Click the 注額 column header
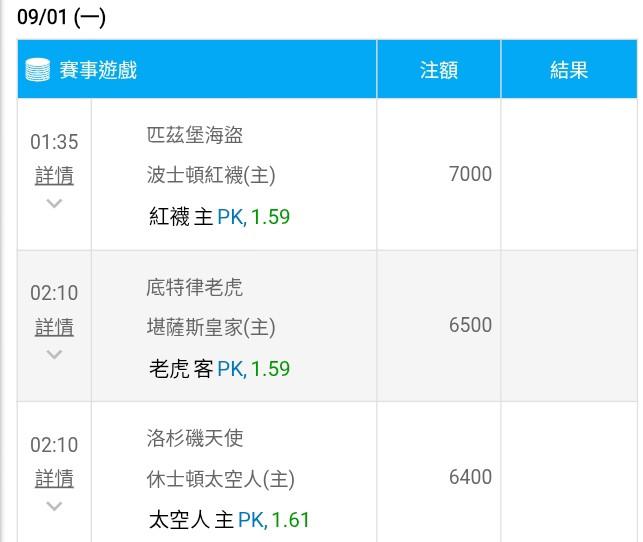The width and height of the screenshot is (643, 542). click(438, 70)
